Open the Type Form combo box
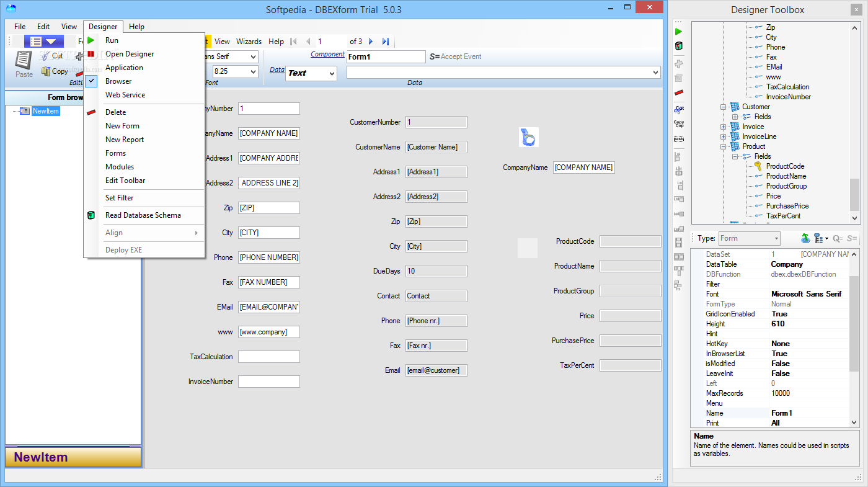The image size is (868, 487). [749, 238]
